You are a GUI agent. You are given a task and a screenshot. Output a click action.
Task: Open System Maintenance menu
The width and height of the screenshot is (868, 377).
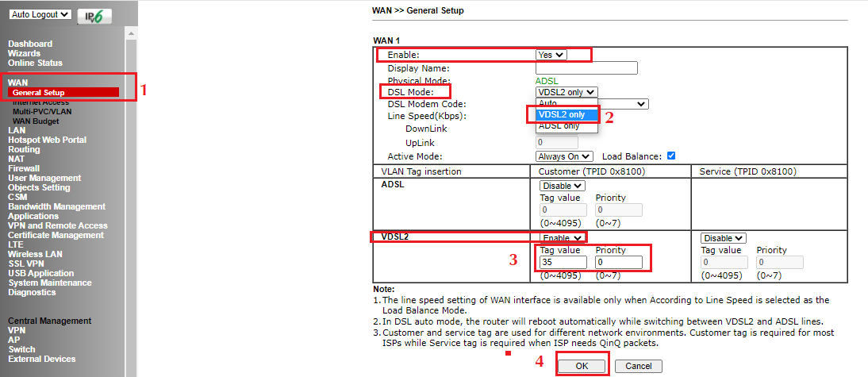coord(50,283)
